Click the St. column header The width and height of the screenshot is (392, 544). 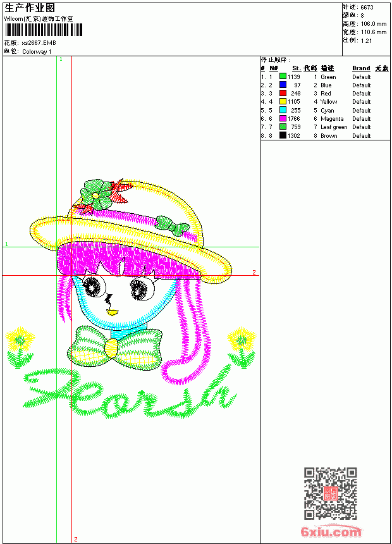point(297,68)
